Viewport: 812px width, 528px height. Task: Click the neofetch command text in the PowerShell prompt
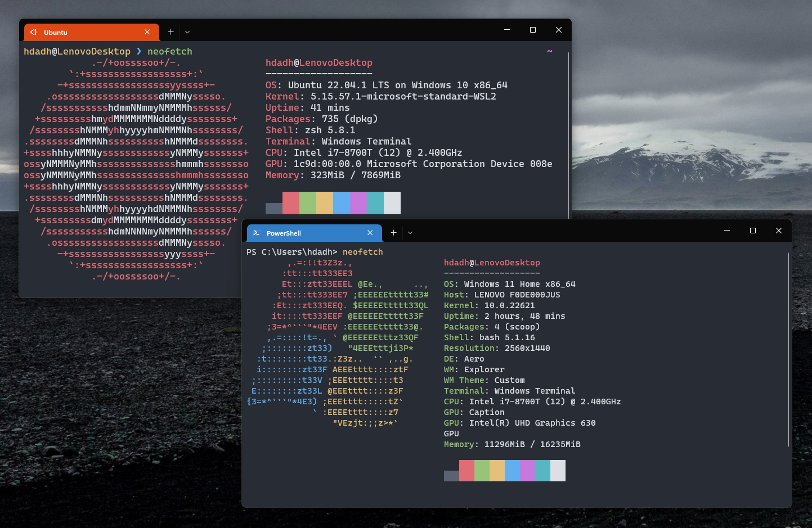[x=362, y=252]
